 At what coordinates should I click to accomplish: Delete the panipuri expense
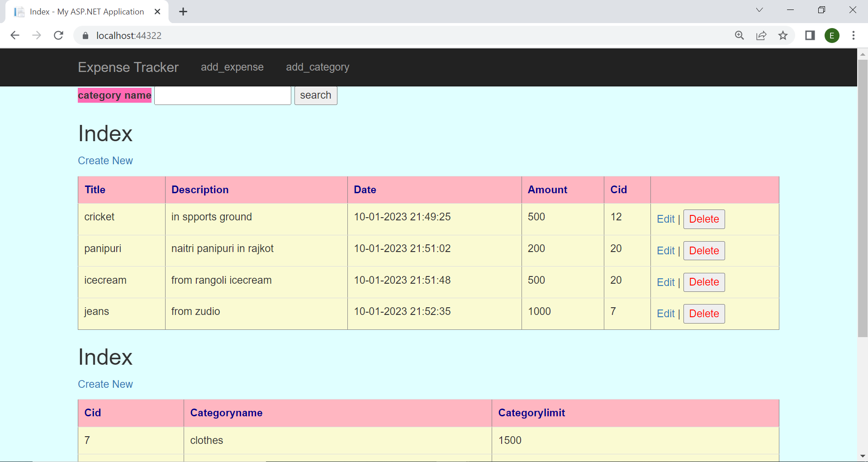704,251
